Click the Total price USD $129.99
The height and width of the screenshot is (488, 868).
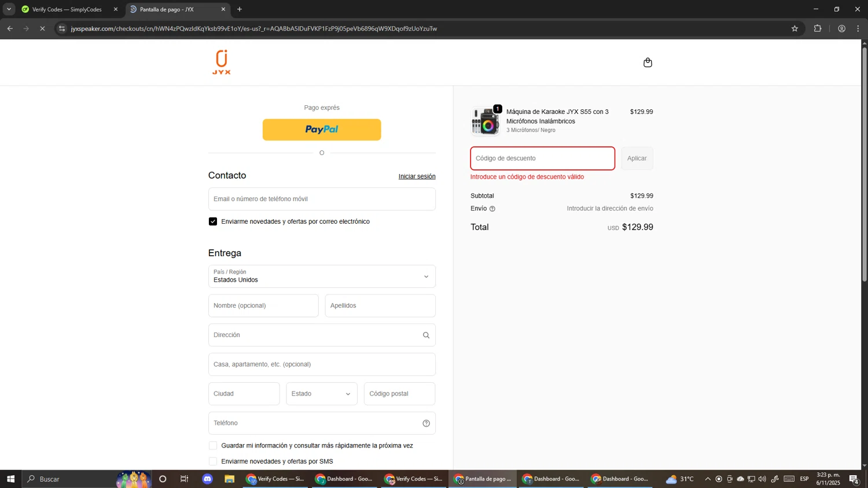pyautogui.click(x=630, y=227)
